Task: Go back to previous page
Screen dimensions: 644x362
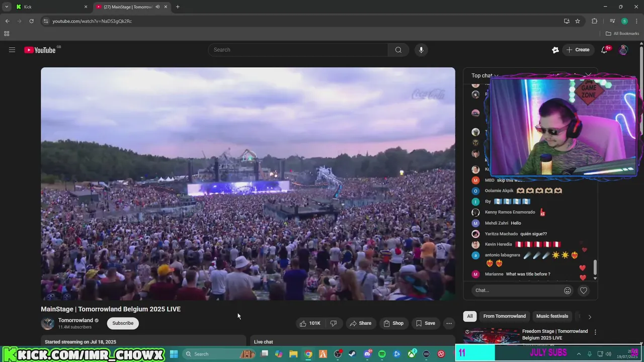Action: [x=7, y=21]
